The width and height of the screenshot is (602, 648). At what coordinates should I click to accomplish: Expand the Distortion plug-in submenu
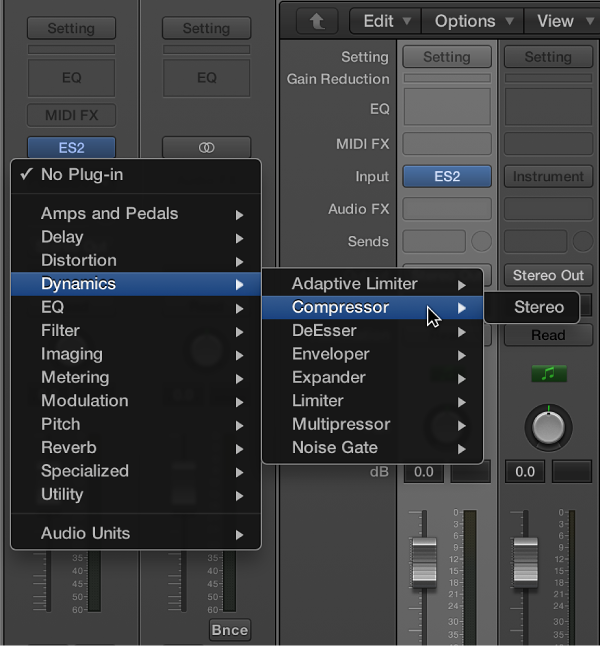click(x=136, y=260)
